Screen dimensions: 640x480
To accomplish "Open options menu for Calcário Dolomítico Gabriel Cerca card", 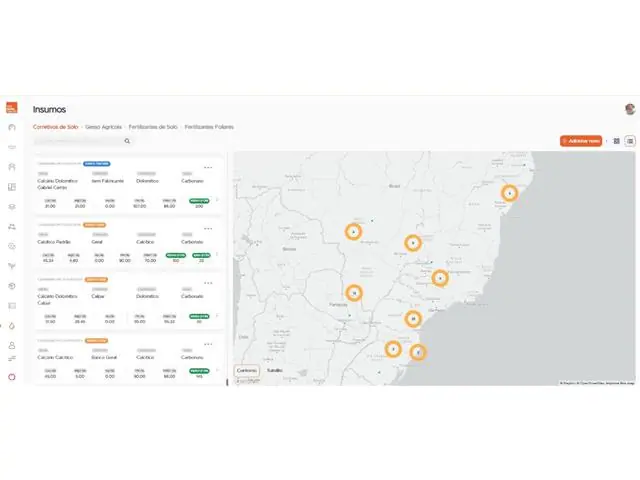I will coord(208,167).
